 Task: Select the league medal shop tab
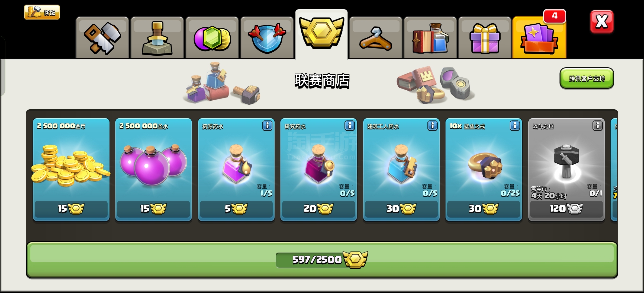click(x=321, y=34)
